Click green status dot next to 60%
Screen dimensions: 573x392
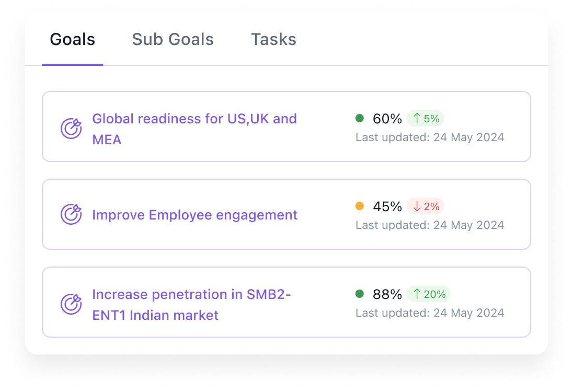pos(360,119)
